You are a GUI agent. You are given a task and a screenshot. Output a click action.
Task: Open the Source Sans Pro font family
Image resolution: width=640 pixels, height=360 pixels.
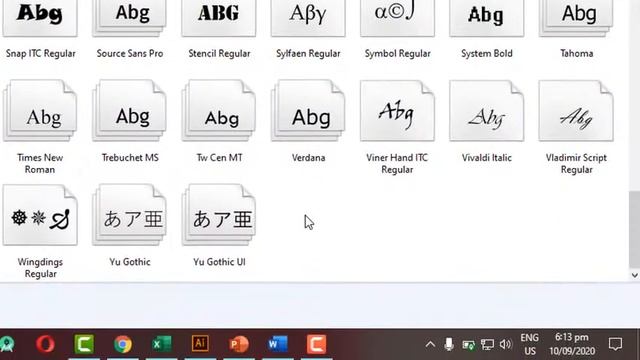coord(129,18)
